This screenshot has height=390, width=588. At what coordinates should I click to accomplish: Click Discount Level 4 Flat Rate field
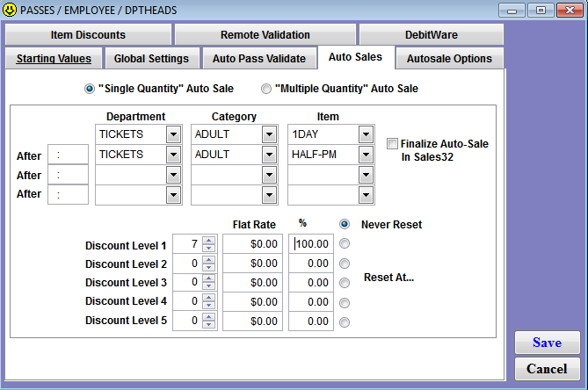click(252, 302)
